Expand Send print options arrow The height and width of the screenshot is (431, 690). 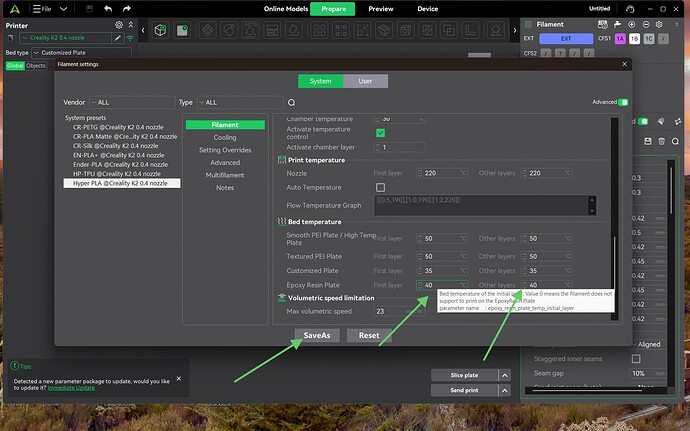tap(505, 390)
